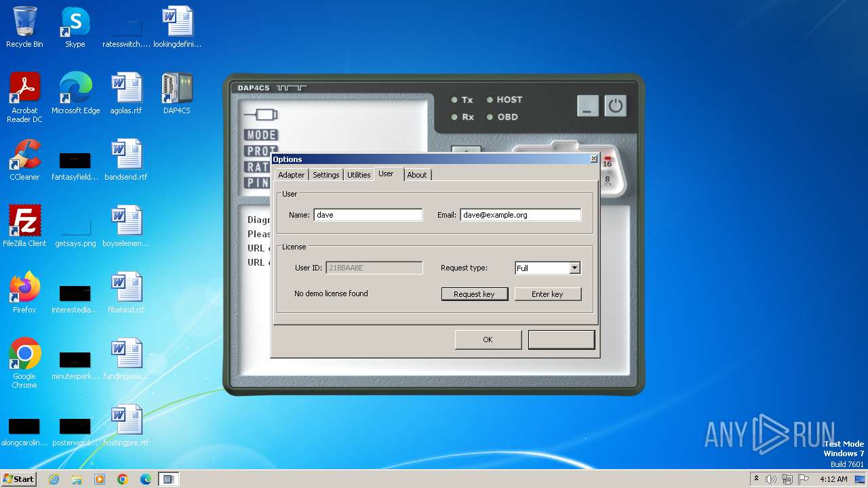This screenshot has width=868, height=488.
Task: Select the bandsend.rtf document
Action: pyautogui.click(x=126, y=160)
